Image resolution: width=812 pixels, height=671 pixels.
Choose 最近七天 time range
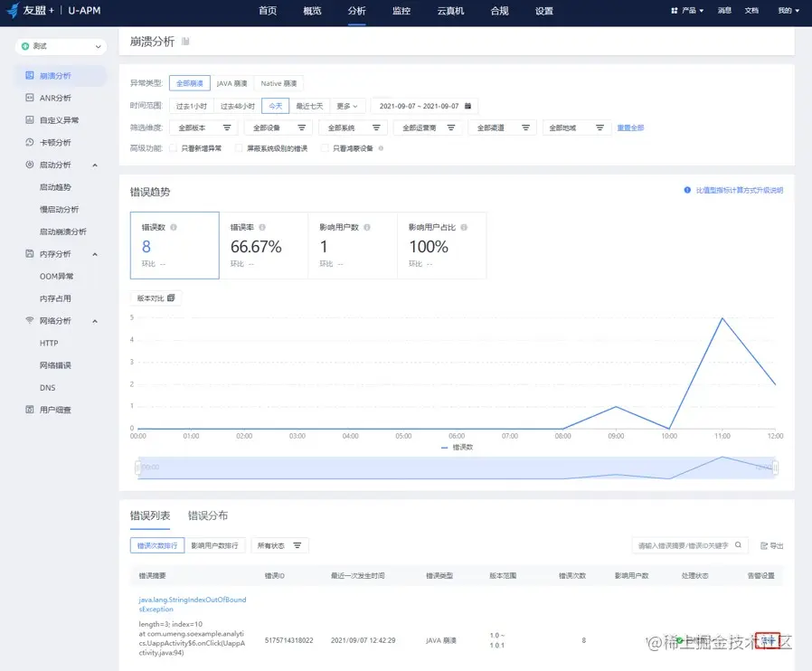tap(309, 106)
